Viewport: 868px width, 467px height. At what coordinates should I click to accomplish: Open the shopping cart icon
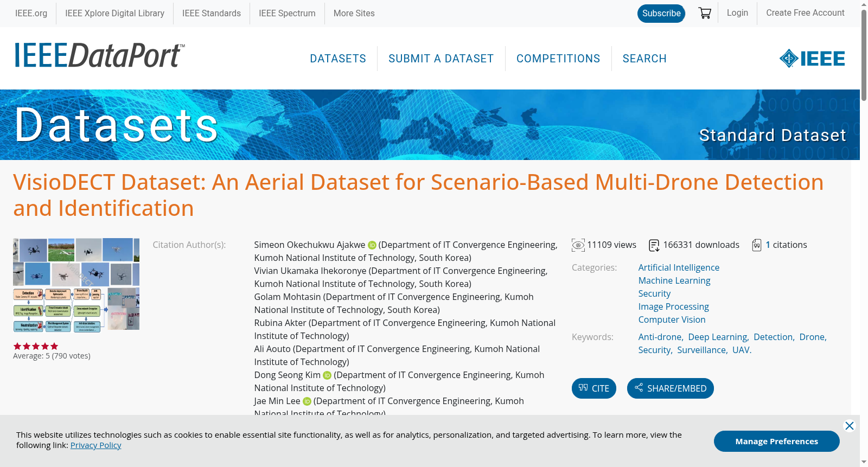(705, 13)
